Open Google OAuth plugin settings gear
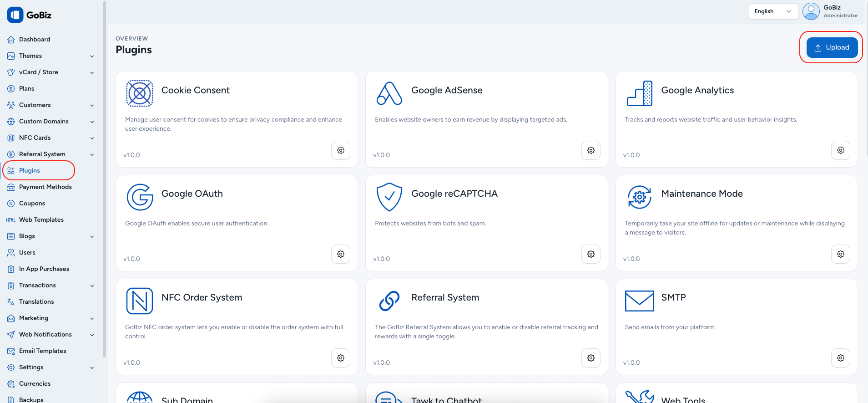Screen dimensions: 868x403 (341, 254)
